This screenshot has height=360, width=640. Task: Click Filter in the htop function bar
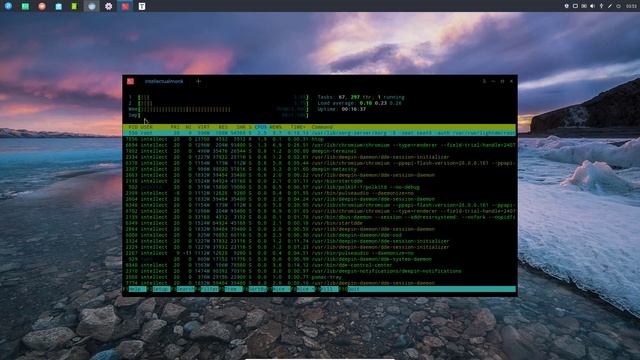[x=209, y=289]
